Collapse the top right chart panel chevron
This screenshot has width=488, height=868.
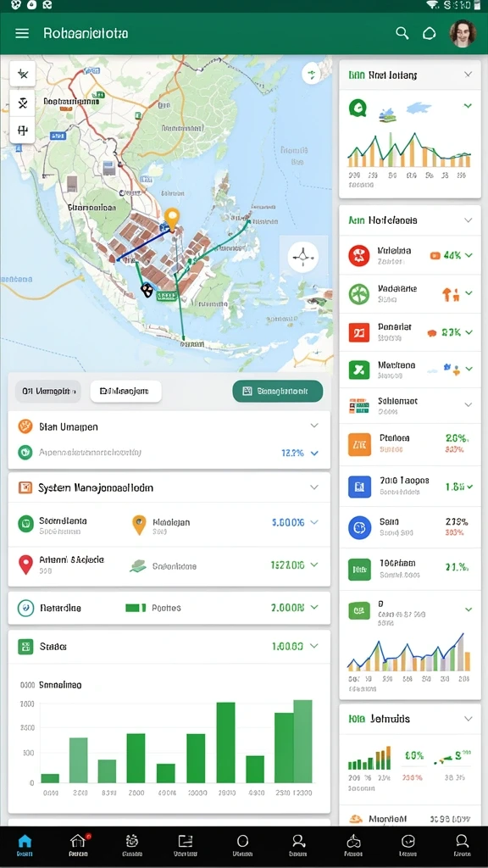468,75
